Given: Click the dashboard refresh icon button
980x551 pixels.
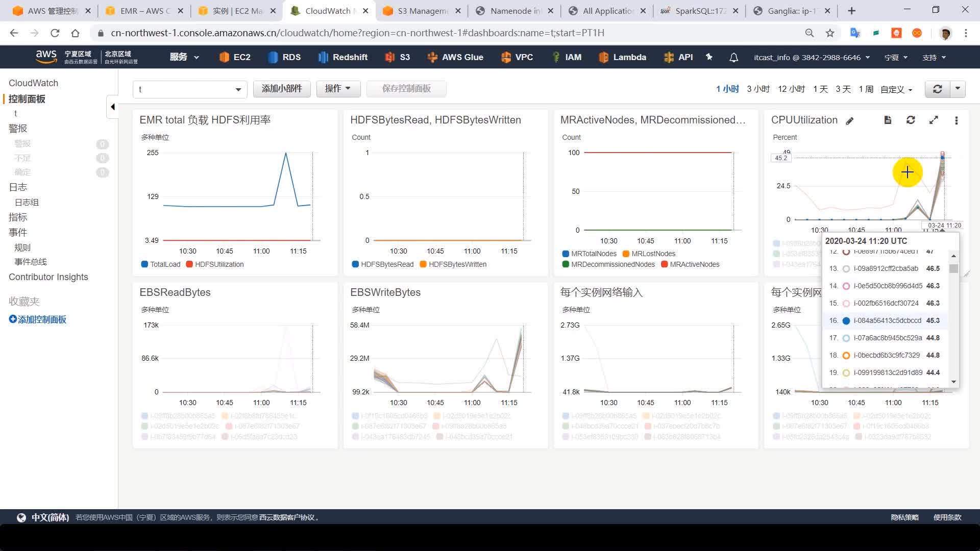Looking at the screenshot, I should (937, 89).
